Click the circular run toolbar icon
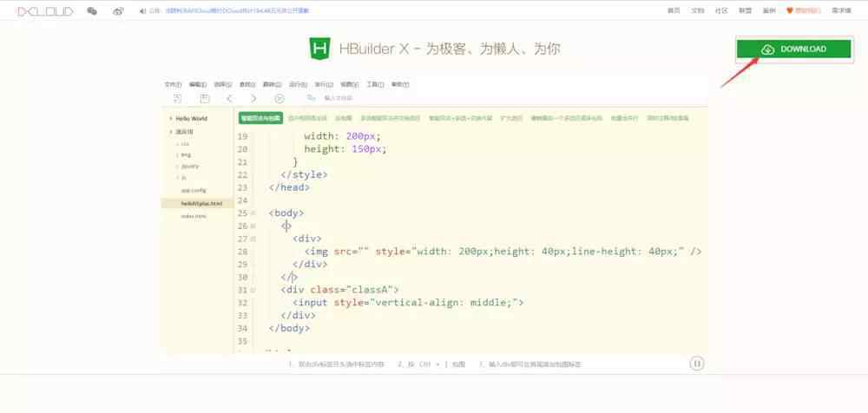 (279, 99)
